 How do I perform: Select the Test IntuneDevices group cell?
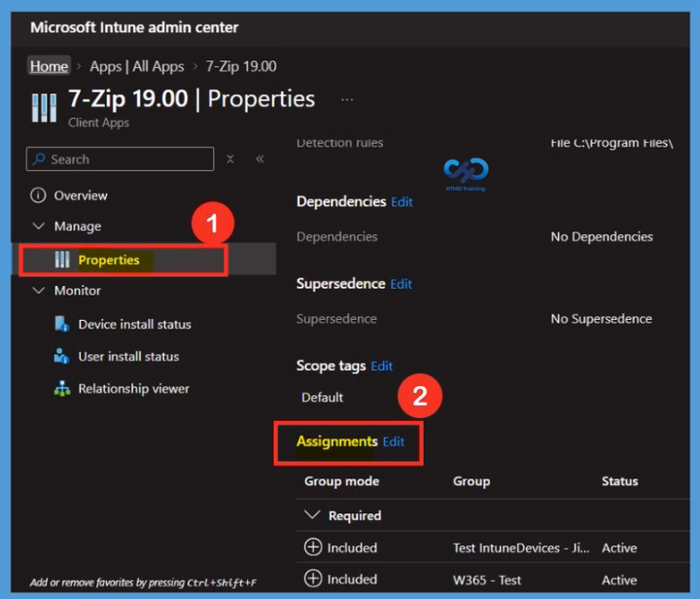tap(521, 547)
